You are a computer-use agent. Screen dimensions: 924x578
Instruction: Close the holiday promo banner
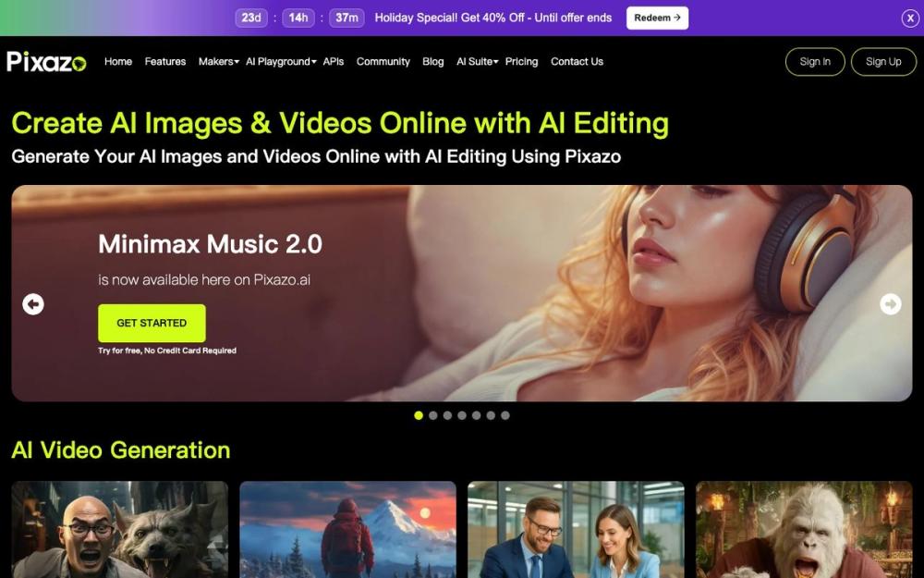(910, 18)
